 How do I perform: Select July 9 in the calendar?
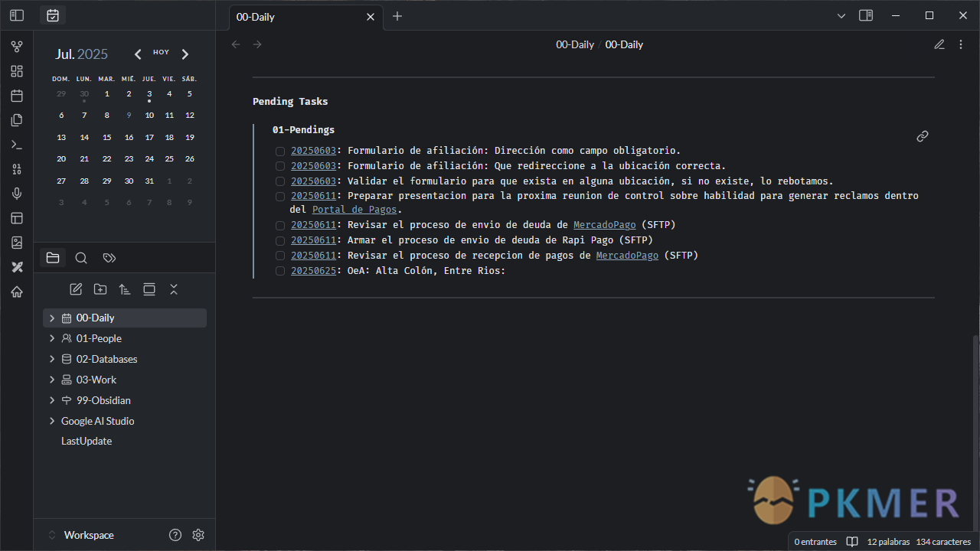point(129,116)
